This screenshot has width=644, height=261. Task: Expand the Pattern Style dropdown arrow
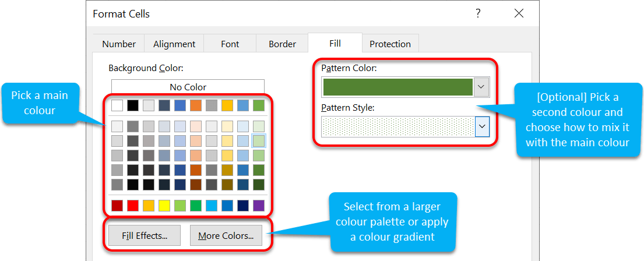pos(482,126)
